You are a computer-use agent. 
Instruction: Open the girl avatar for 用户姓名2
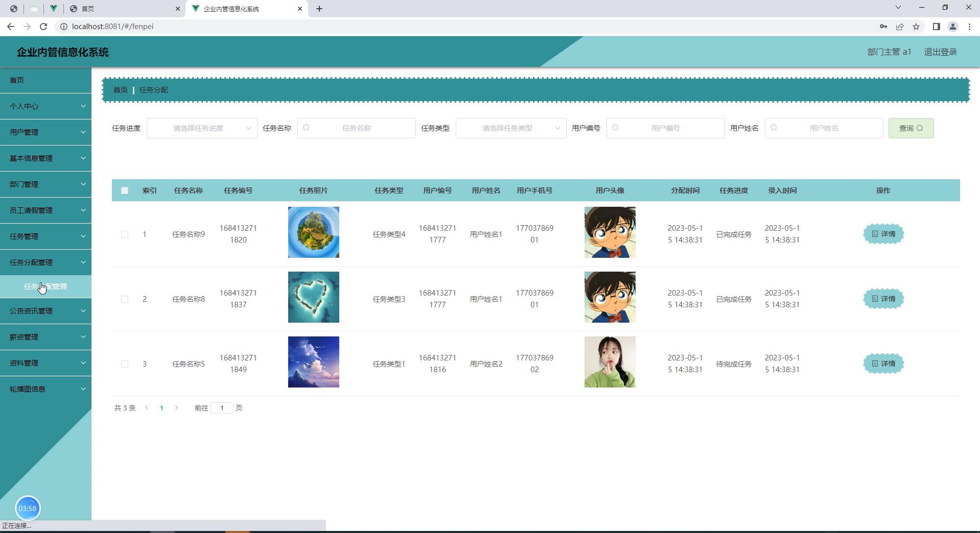610,362
